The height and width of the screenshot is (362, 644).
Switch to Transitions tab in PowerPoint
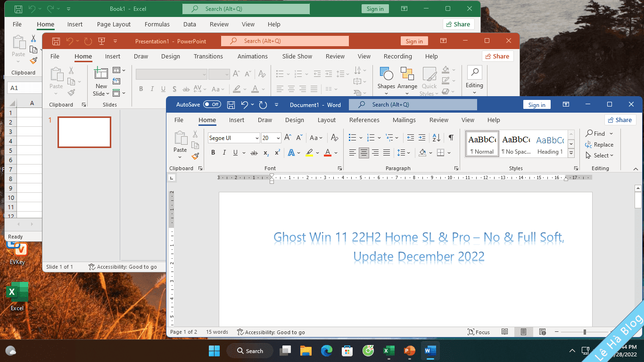point(208,56)
